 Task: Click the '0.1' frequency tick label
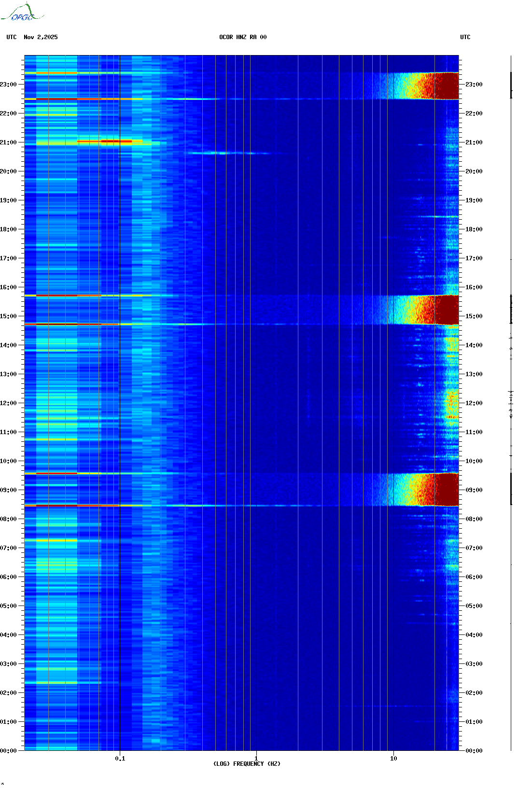pyautogui.click(x=120, y=759)
